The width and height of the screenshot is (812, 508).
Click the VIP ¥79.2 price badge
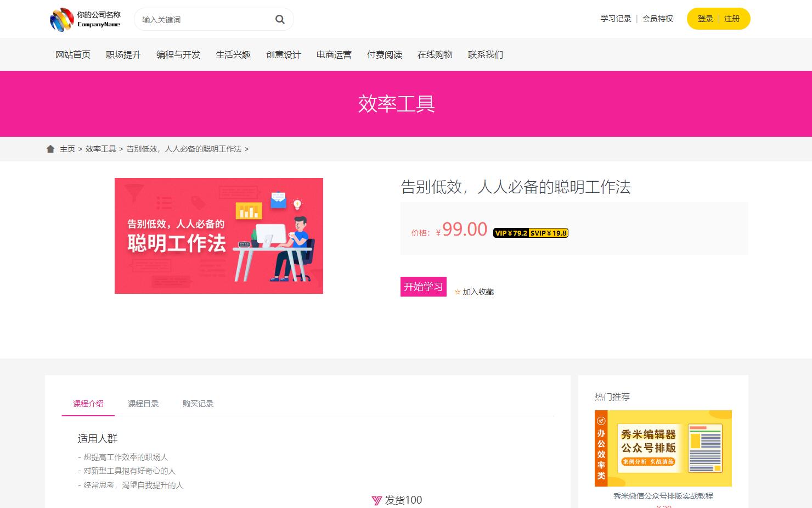[x=511, y=233]
